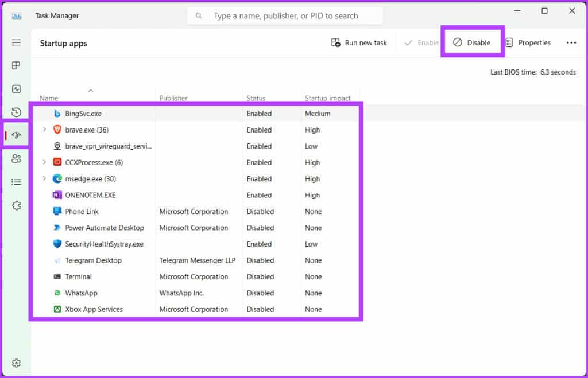Expand the CCXProcess.exe (6) group

44,162
